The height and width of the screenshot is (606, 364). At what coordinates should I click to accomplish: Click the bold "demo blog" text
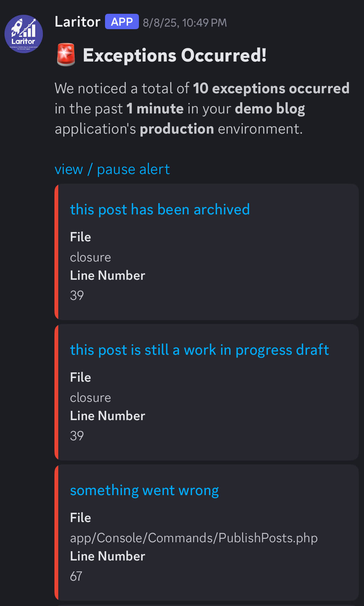click(270, 109)
